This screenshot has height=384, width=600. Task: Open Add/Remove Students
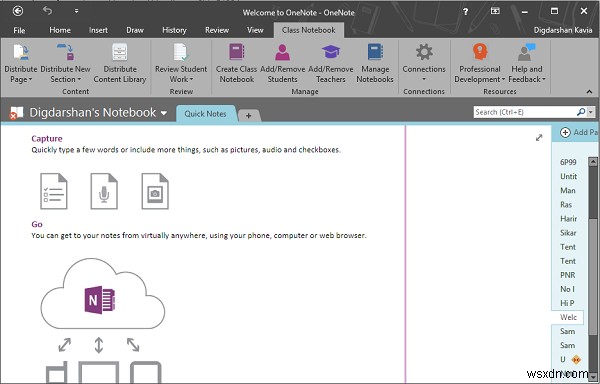click(x=282, y=63)
